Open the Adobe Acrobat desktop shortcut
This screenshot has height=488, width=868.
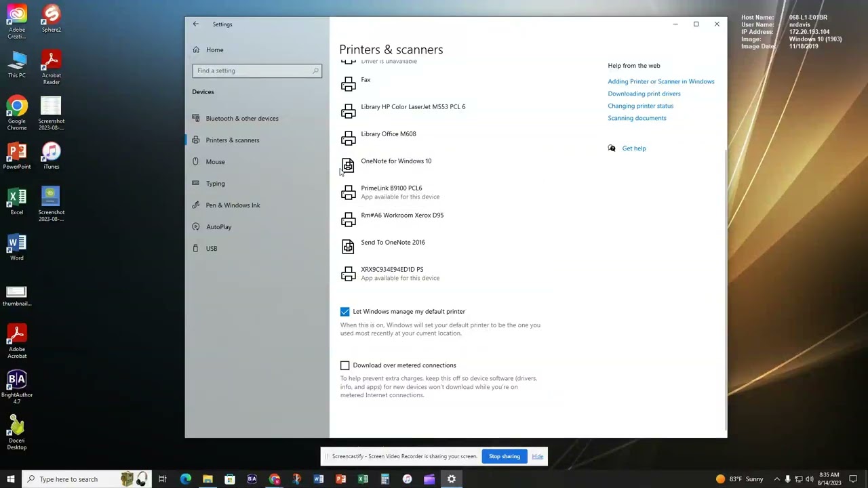point(17,342)
